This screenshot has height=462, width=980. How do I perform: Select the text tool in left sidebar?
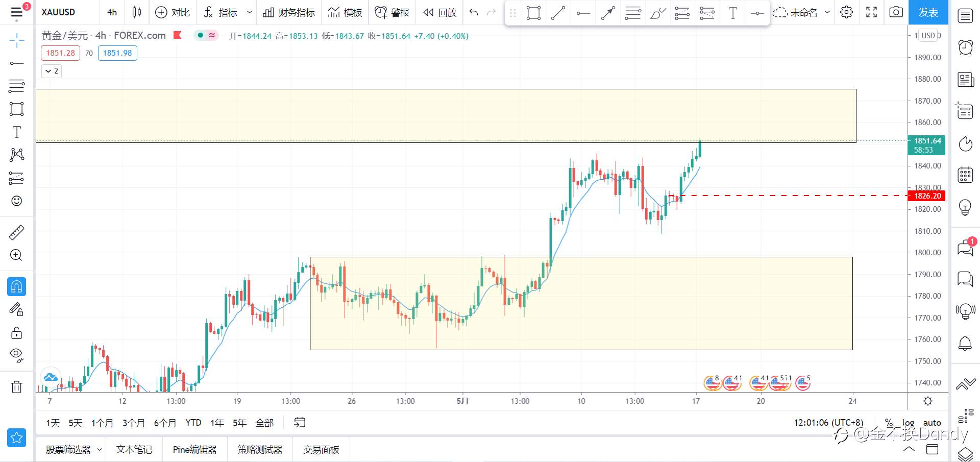coord(16,132)
